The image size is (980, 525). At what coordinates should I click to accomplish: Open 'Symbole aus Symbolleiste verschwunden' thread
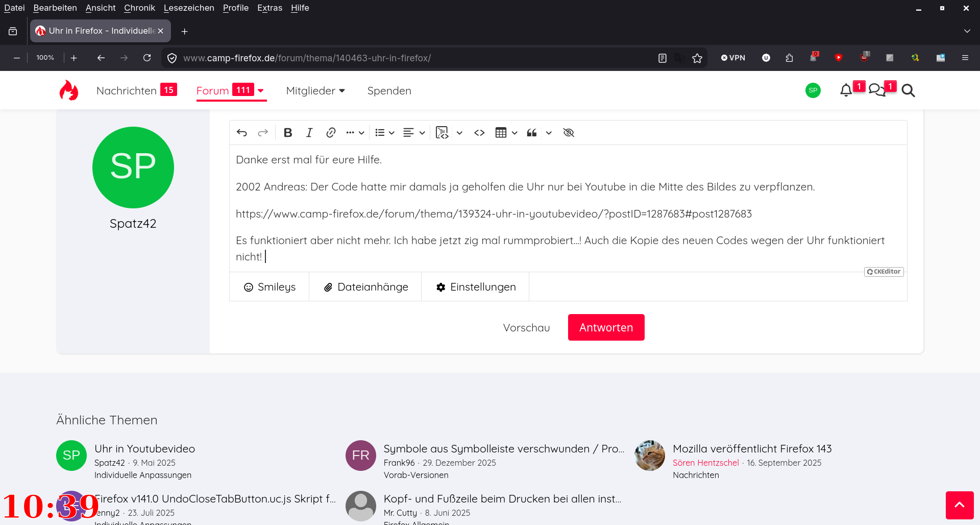[x=504, y=449]
